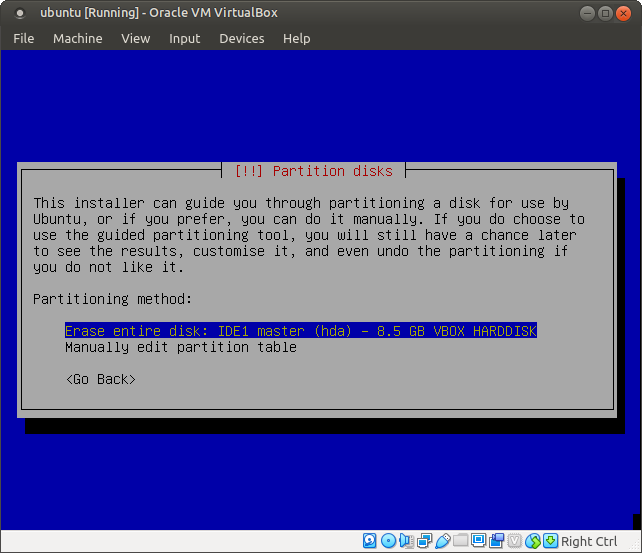Click the video capture status icon
Screen dimensions: 642x553
pos(497,541)
